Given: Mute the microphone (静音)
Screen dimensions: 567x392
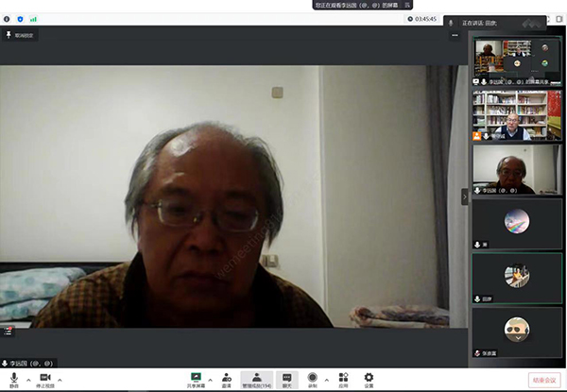Looking at the screenshot, I should coord(14,380).
